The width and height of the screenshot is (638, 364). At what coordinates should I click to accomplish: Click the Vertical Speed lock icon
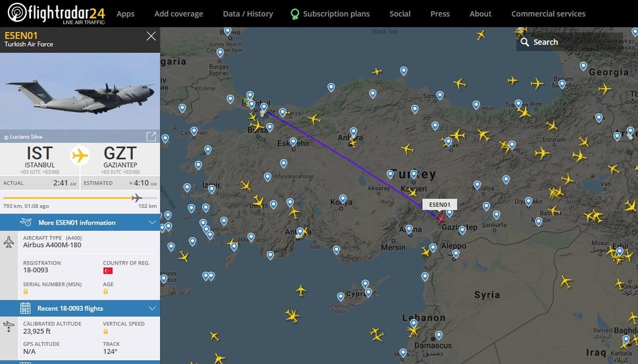point(105,331)
